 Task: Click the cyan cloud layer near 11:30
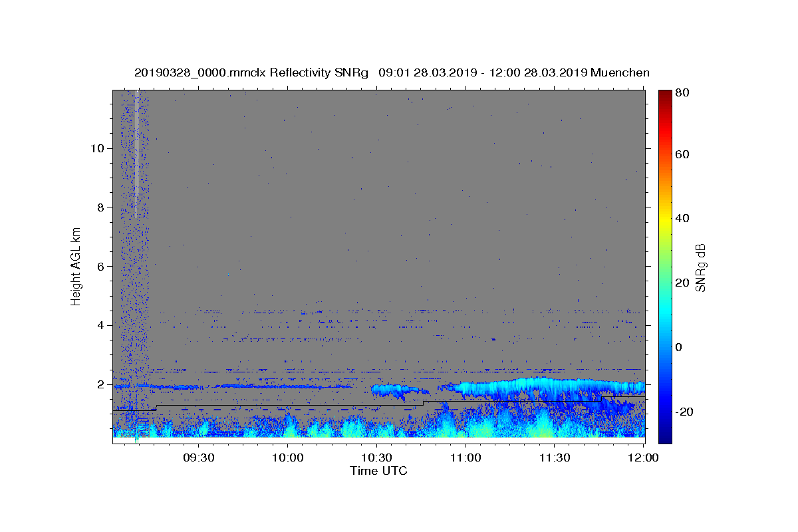click(552, 387)
